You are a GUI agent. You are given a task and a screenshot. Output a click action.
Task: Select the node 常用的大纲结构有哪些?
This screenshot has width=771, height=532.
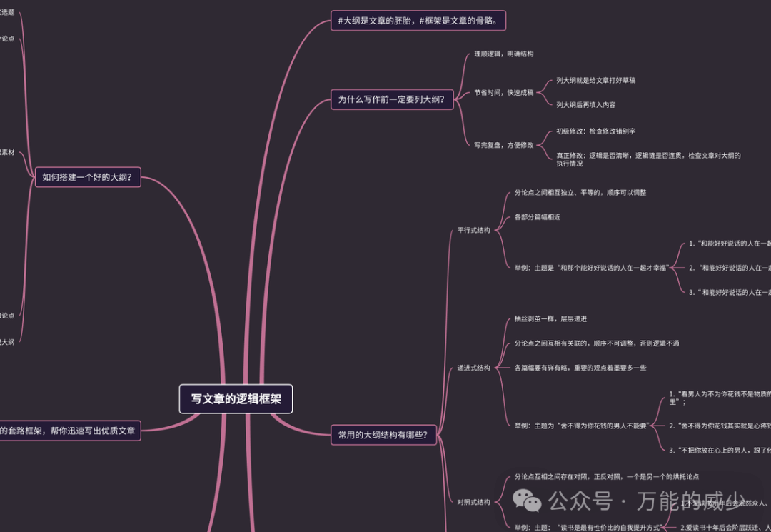click(383, 435)
